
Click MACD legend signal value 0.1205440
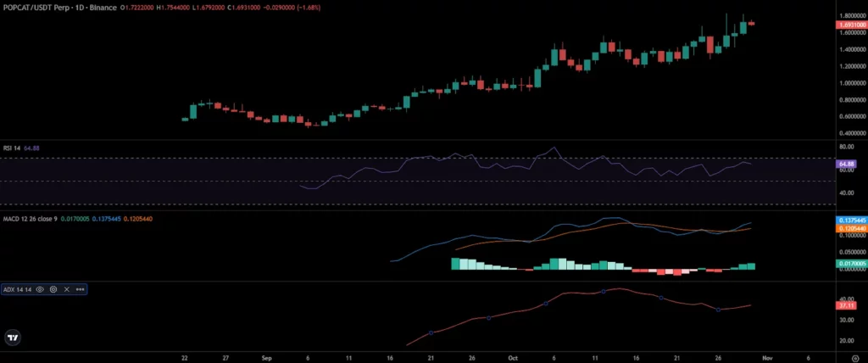click(138, 219)
